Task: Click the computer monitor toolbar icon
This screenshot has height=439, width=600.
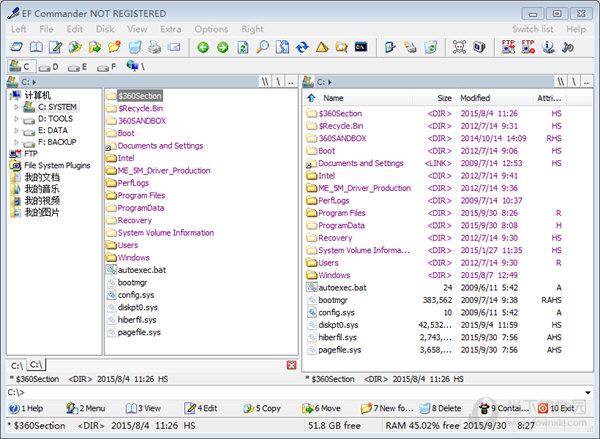Action: (479, 47)
